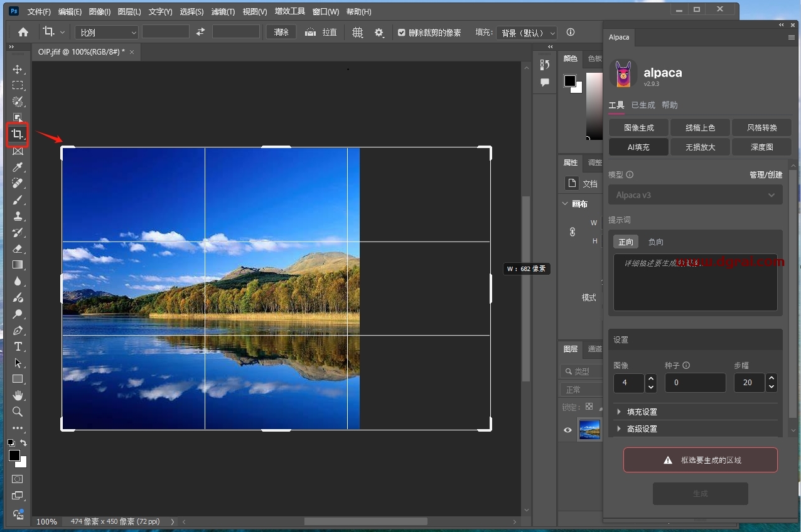Open crop settings gear icon
The height and width of the screenshot is (532, 801).
(x=379, y=33)
